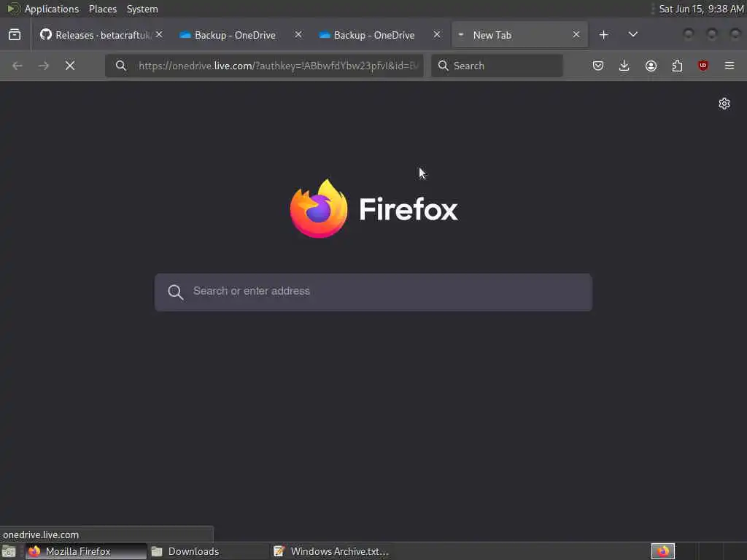Open the Places menu
This screenshot has width=747, height=560.
point(103,9)
